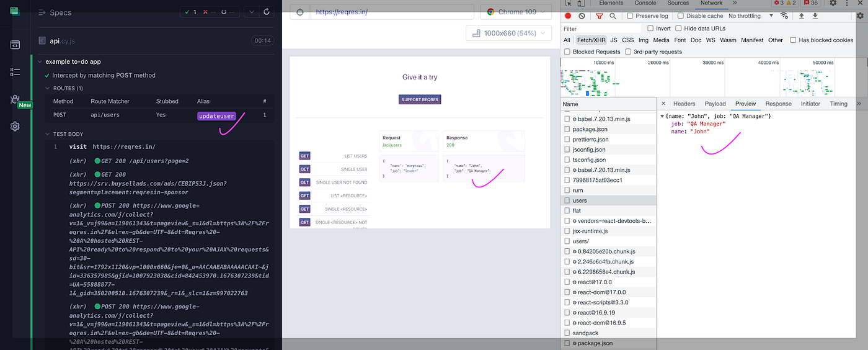This screenshot has width=868, height=350.
Task: Open the Chrome 109 browser dropdown
Action: (x=516, y=12)
